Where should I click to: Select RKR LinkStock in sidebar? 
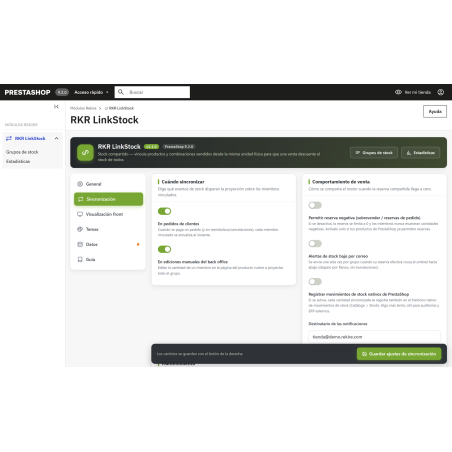click(30, 138)
